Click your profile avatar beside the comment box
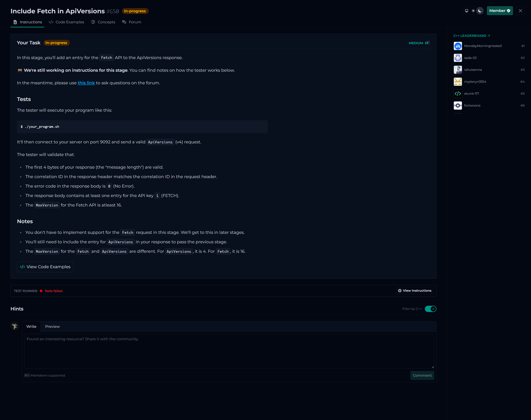Screen dimensions: 531x420 pyautogui.click(x=15, y=326)
